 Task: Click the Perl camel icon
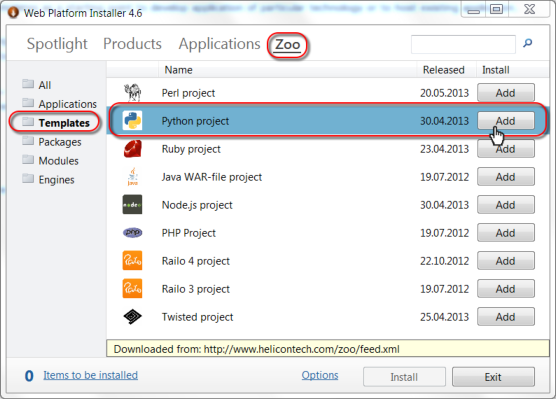click(133, 93)
